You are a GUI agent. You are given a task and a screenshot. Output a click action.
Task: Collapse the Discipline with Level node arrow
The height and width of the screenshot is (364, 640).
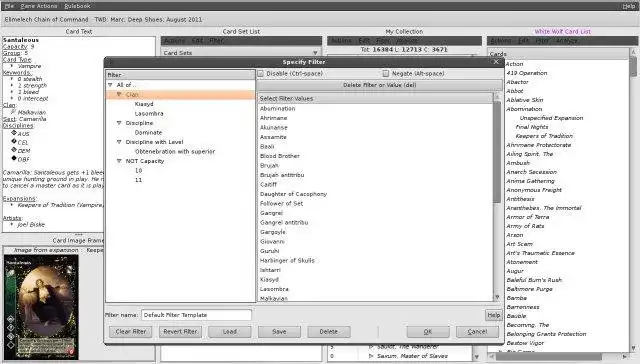[119, 142]
